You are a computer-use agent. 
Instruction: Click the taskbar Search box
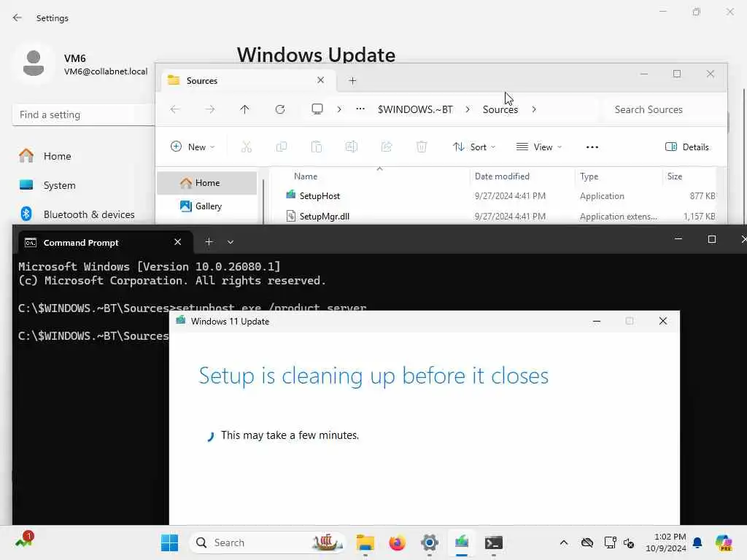point(268,542)
